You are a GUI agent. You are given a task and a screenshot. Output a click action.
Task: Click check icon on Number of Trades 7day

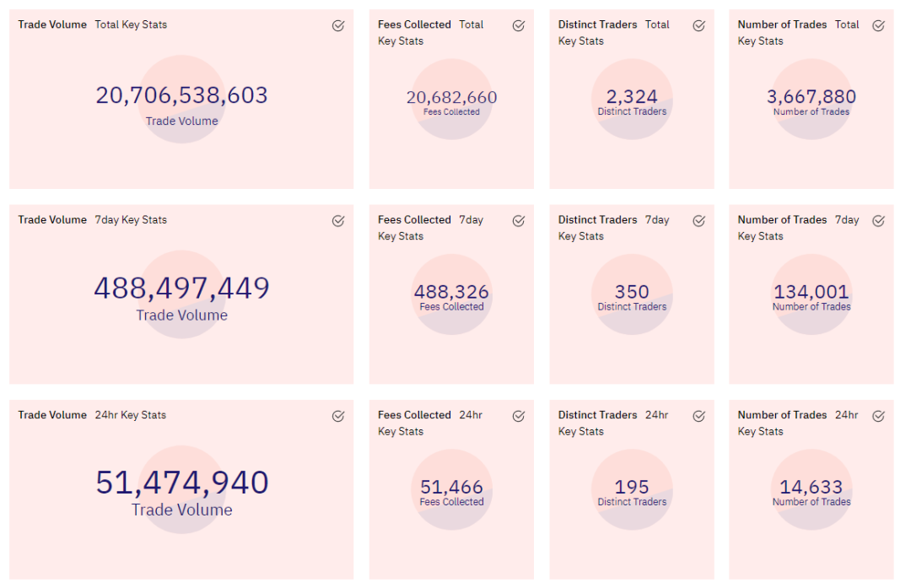click(878, 221)
